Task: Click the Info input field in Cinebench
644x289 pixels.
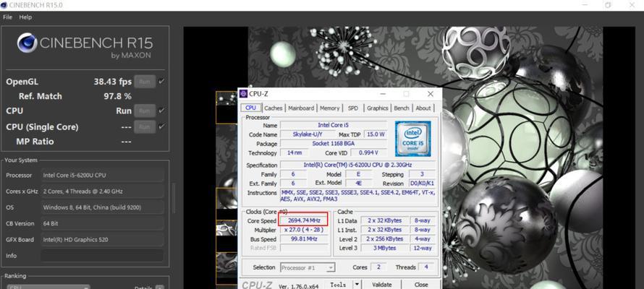Action: 102,255
